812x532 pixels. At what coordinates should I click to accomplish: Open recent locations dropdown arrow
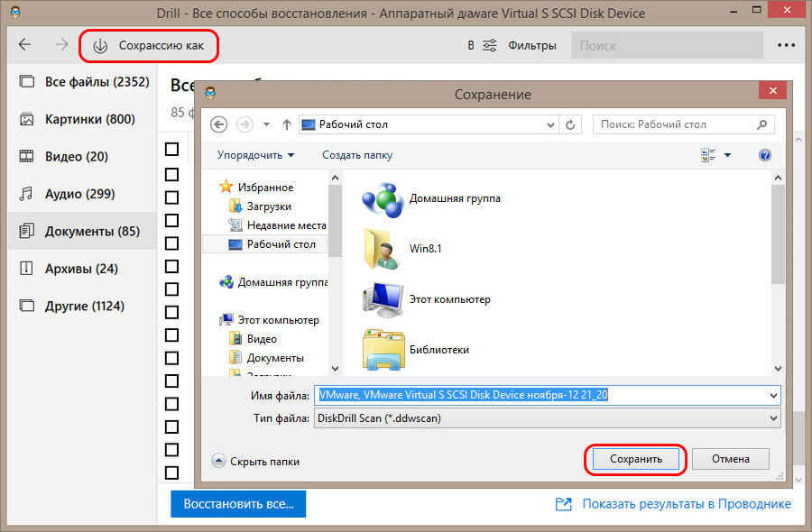266,124
